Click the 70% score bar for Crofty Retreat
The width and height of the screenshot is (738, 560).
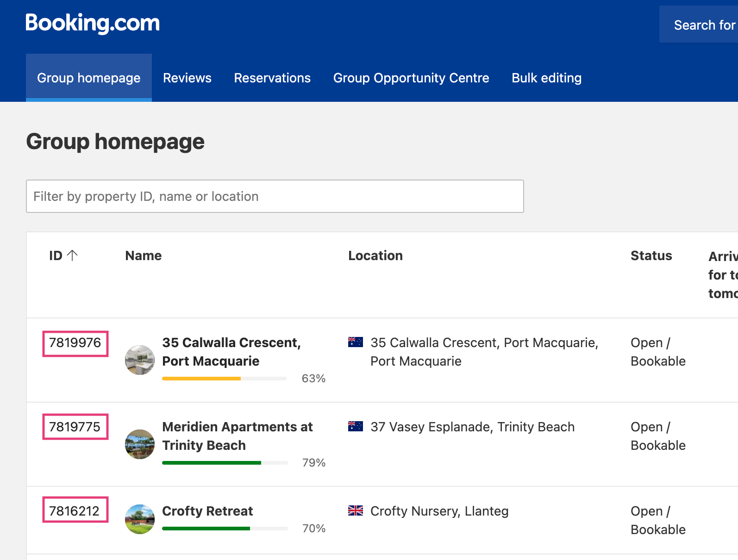click(x=225, y=529)
